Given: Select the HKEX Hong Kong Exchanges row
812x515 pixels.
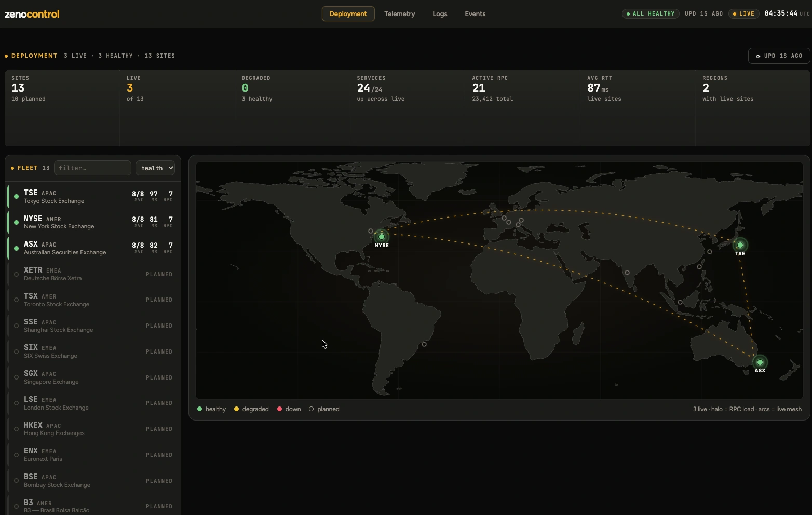Looking at the screenshot, I should click(93, 429).
